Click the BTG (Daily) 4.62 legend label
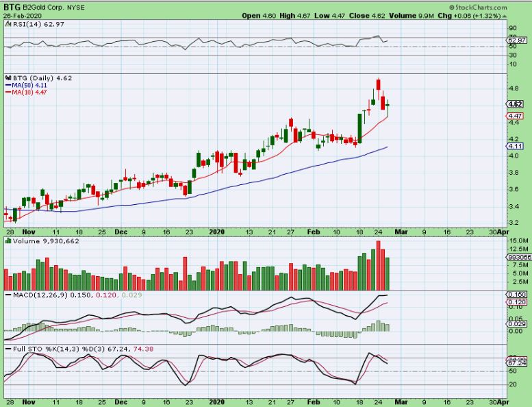Screen dimensions: 532x407 (42, 78)
